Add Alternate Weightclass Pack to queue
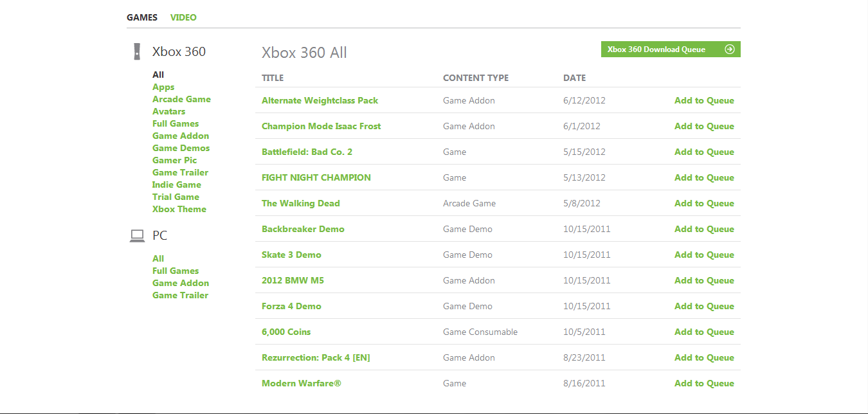This screenshot has height=414, width=868. pos(704,100)
